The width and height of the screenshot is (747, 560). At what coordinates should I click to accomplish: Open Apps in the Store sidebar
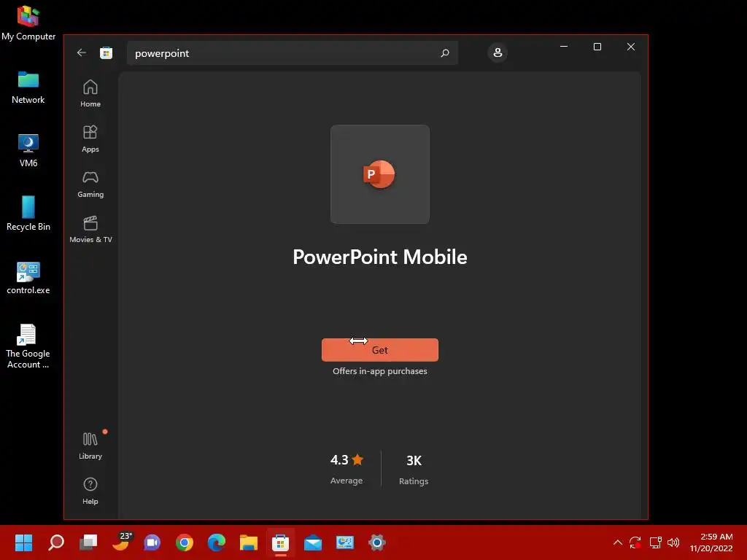tap(90, 139)
